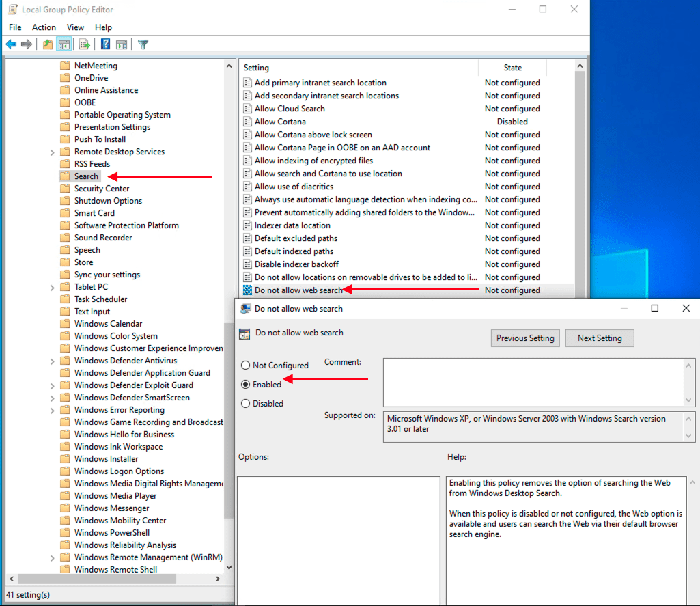Open the View menu
Viewport: 700px width, 606px height.
point(76,27)
